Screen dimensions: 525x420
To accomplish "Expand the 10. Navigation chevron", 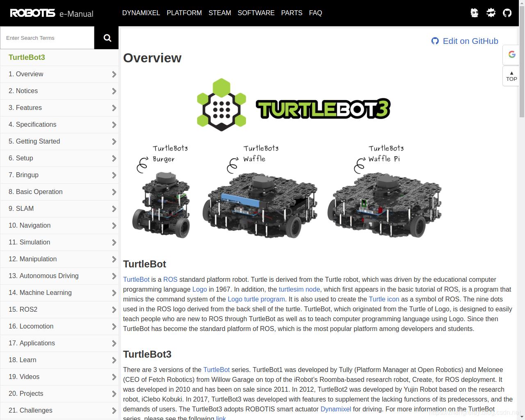I will coord(114,226).
